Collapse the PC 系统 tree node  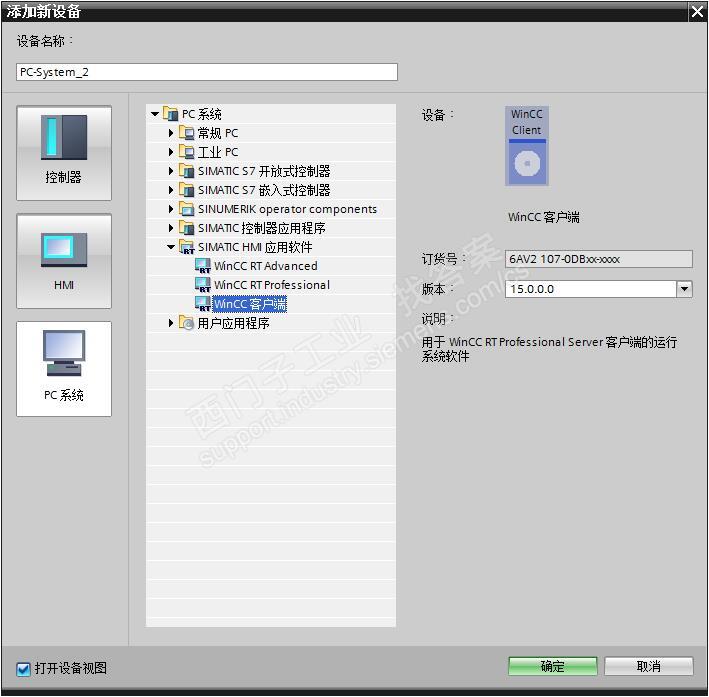tap(155, 114)
